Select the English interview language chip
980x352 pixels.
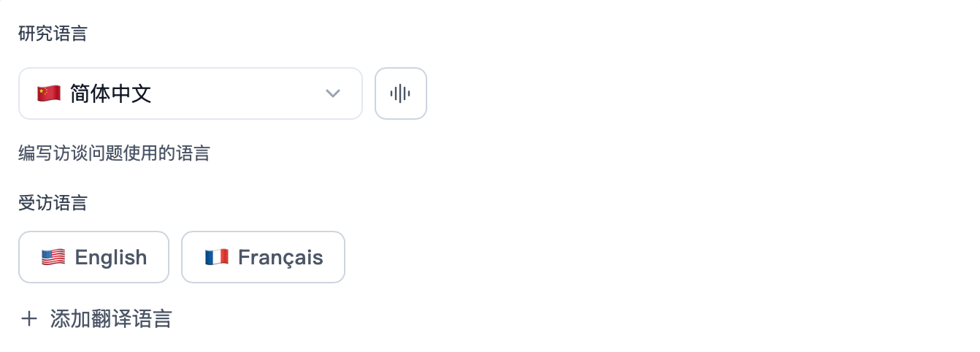coord(93,257)
